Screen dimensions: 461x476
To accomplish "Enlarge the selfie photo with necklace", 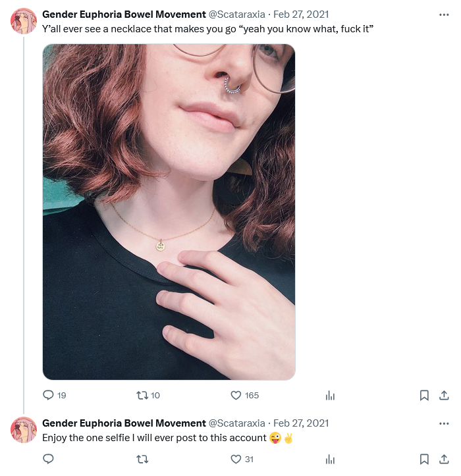I will [169, 212].
